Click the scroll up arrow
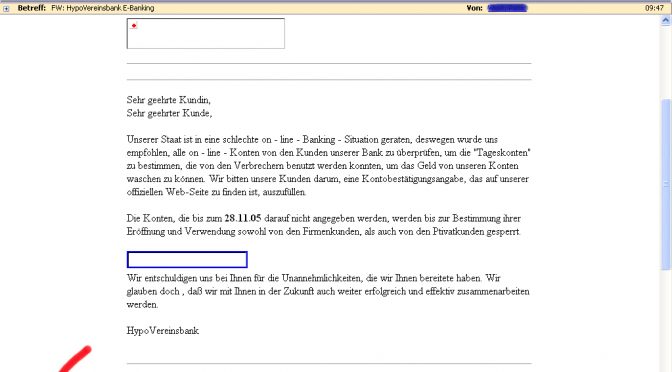Image resolution: width=672 pixels, height=372 pixels. point(666,20)
